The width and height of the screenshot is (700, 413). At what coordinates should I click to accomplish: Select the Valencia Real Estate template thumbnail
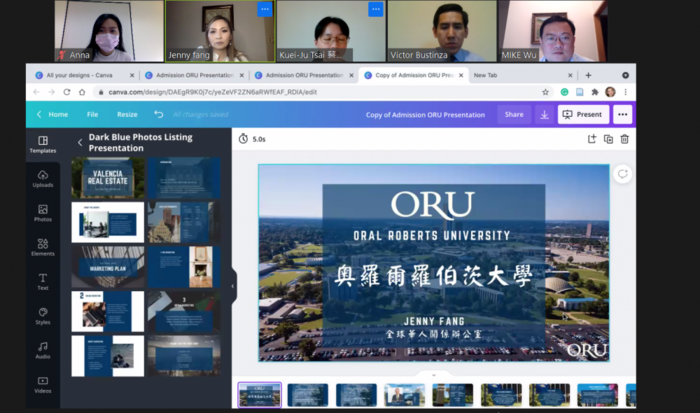(108, 178)
